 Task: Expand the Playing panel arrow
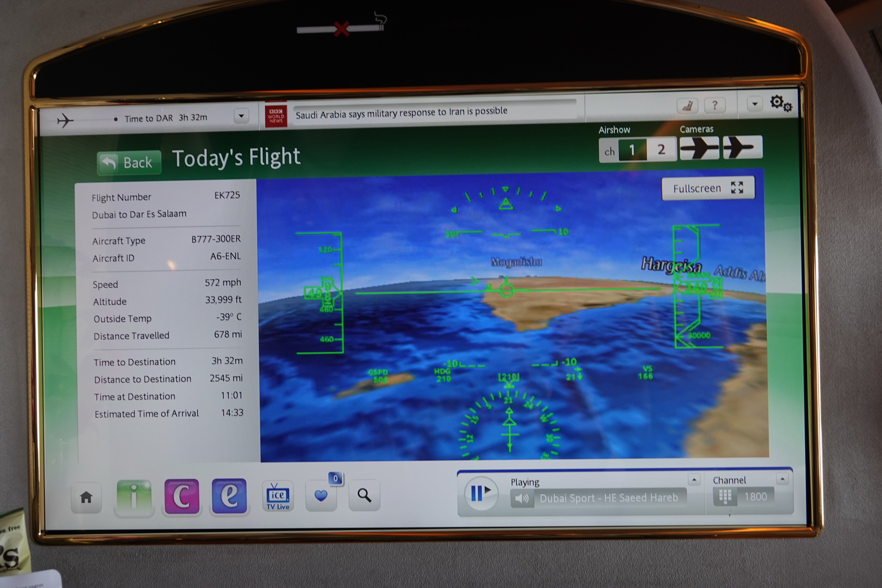694,479
